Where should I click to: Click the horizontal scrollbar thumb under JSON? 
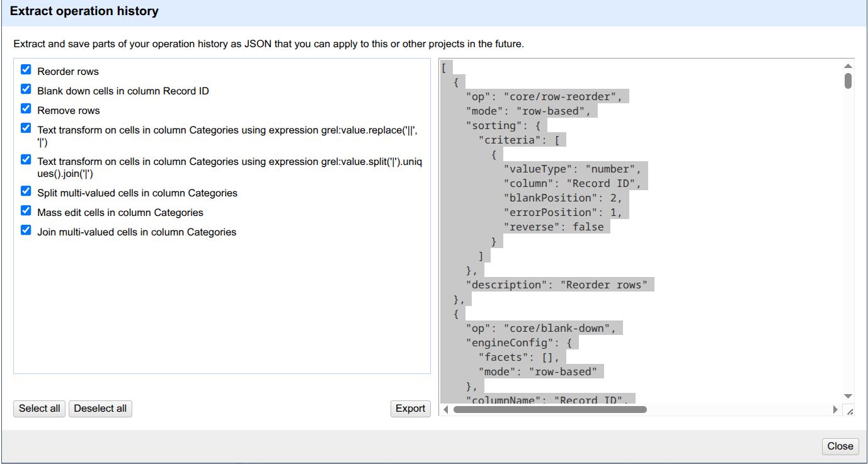click(x=549, y=410)
